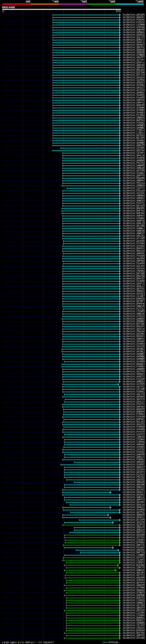This screenshot has width=146, height=644.
Task: Select hit label UniRef100_Q8GT61
Action: pyautogui.click(x=134, y=48)
